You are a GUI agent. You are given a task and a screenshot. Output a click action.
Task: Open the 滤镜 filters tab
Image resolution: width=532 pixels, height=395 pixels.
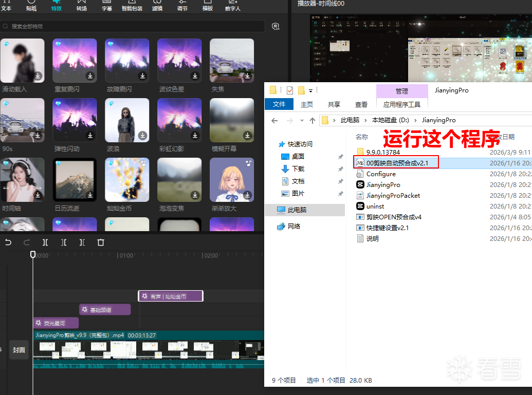pos(157,6)
